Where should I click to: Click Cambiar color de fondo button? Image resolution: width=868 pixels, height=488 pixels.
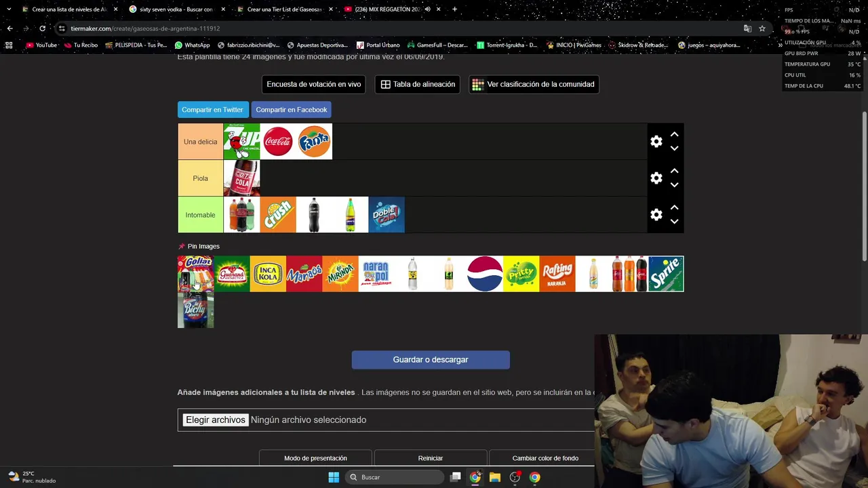[x=545, y=458]
